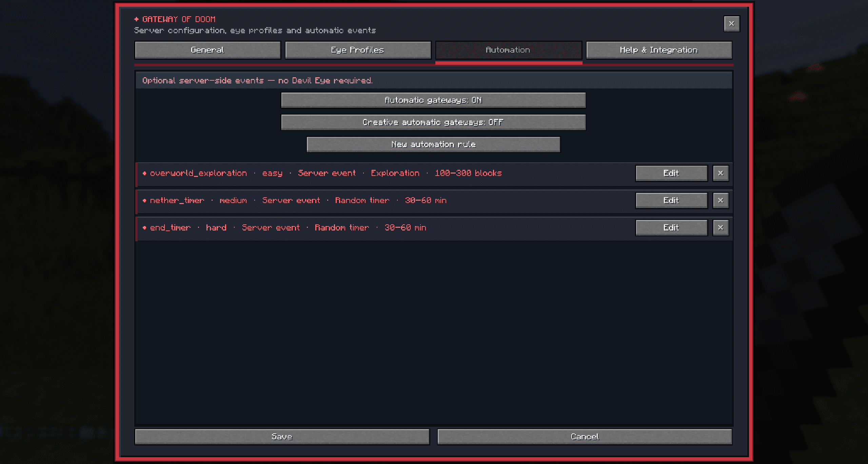Screen dimensions: 868x464
Task: Save the server configuration
Action: (282, 437)
